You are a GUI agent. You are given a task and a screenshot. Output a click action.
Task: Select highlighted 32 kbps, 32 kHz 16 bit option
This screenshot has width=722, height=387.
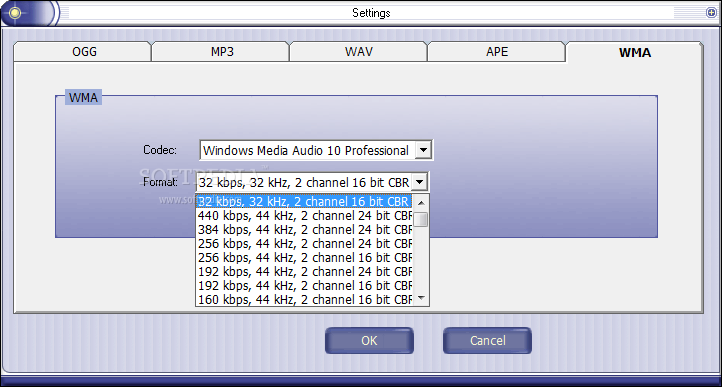304,201
